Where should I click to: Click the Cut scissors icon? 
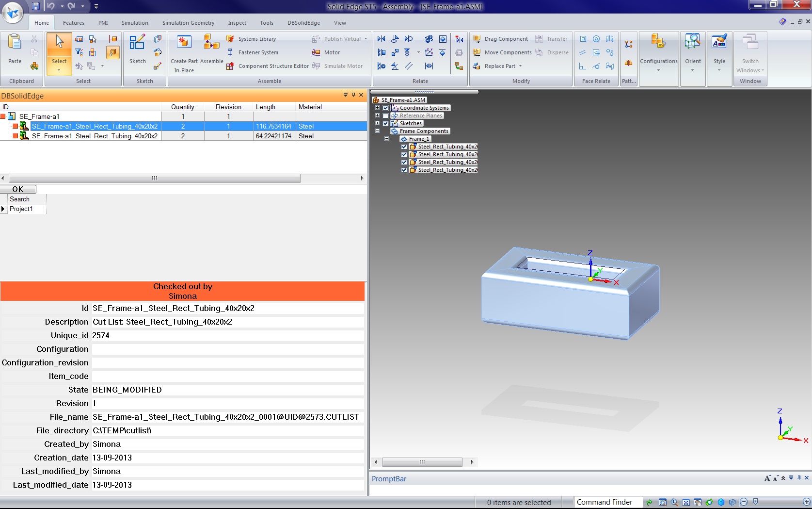34,39
